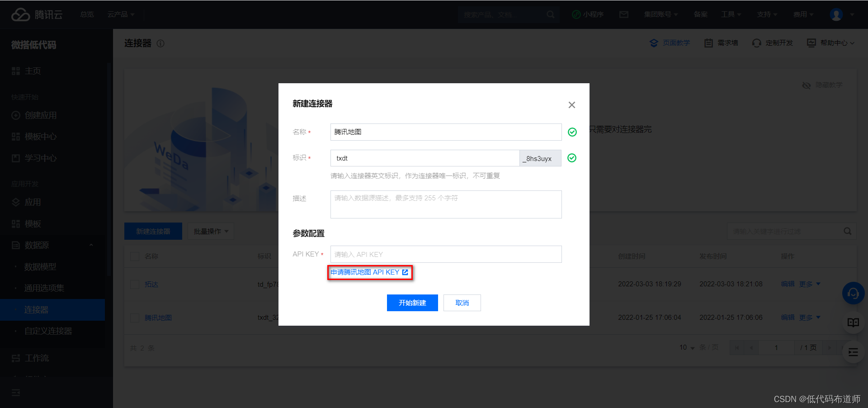Viewport: 868px width, 408px height.
Task: Click the filter search icon
Action: pos(848,231)
